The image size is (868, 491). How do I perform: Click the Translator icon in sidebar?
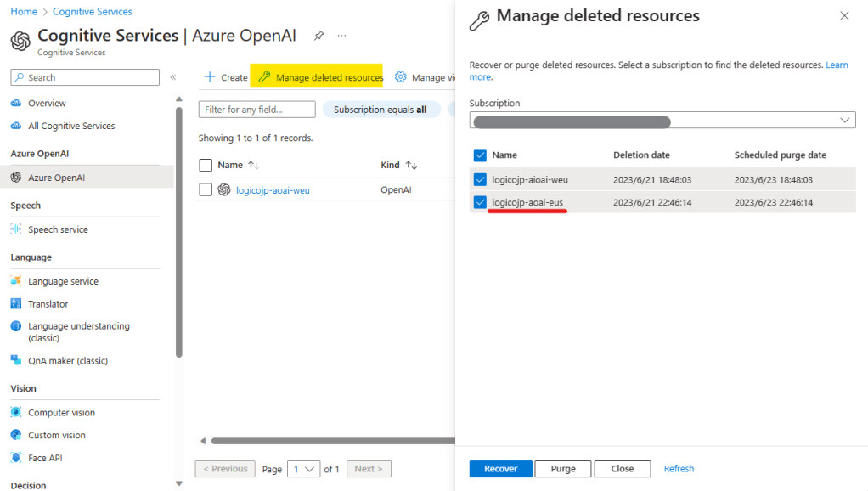(x=16, y=304)
